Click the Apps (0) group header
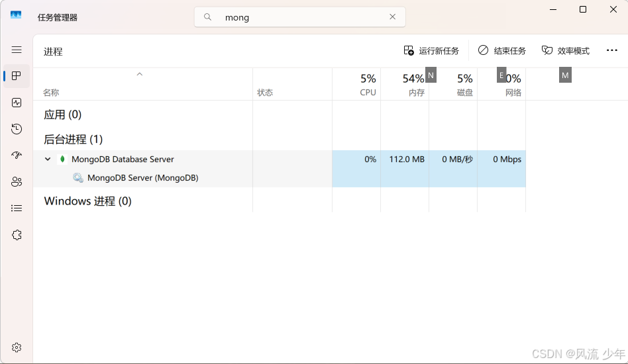This screenshot has height=364, width=628. pos(62,114)
